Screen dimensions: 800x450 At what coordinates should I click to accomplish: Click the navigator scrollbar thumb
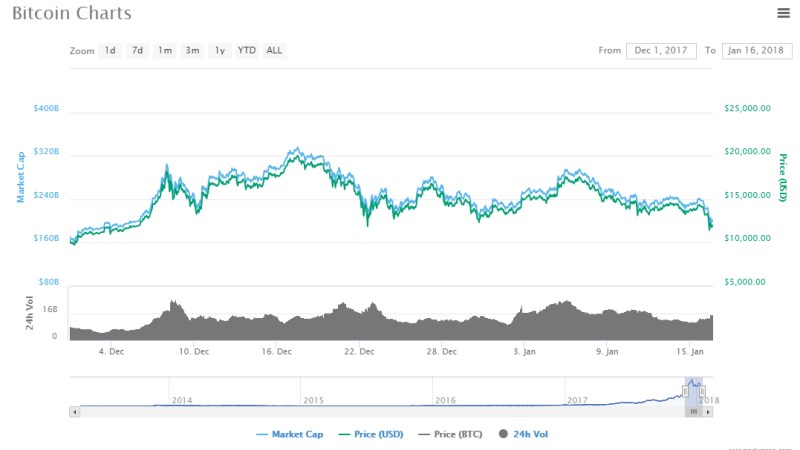click(x=693, y=411)
